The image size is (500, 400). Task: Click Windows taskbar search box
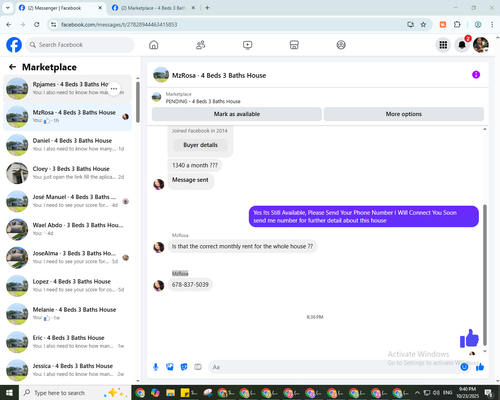click(75, 393)
